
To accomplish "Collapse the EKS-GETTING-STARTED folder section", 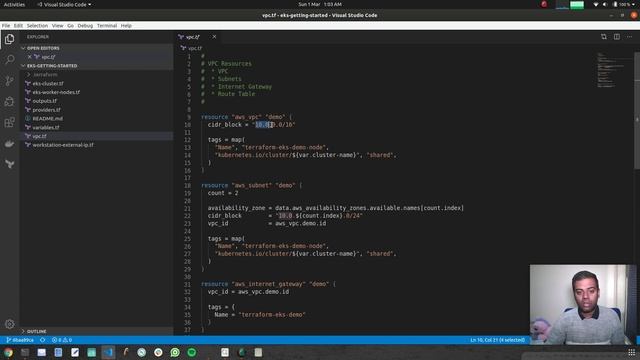I will coord(97,66).
